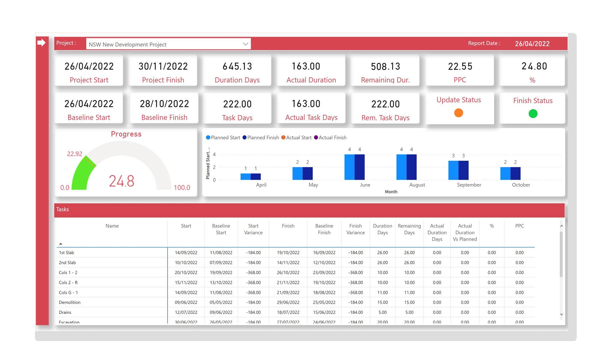The height and width of the screenshot is (364, 607).
Task: Sort by Start Variance column header
Action: click(253, 229)
